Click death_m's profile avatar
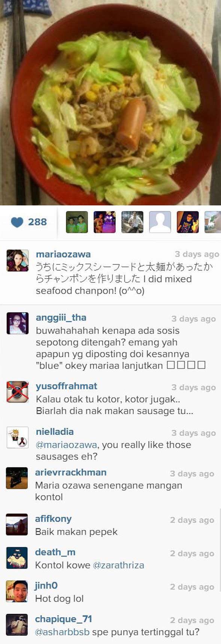221x644 pixels. tap(17, 558)
